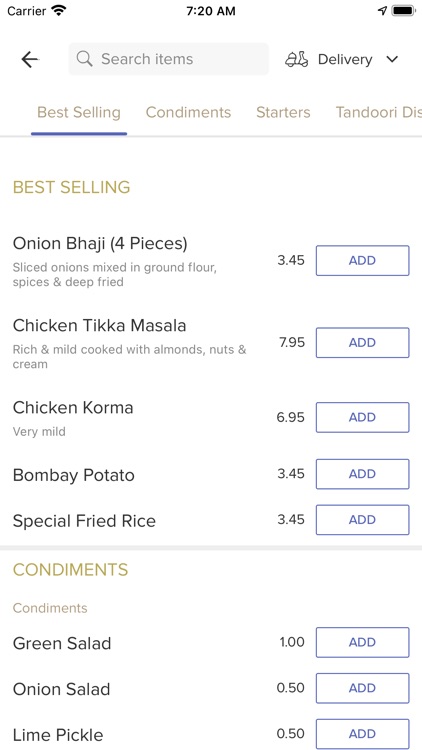Tap the location arrow status icon

382,11
